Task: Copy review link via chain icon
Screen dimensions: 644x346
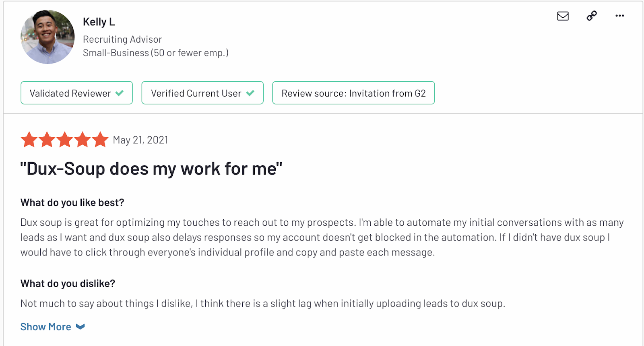Action: click(x=592, y=16)
